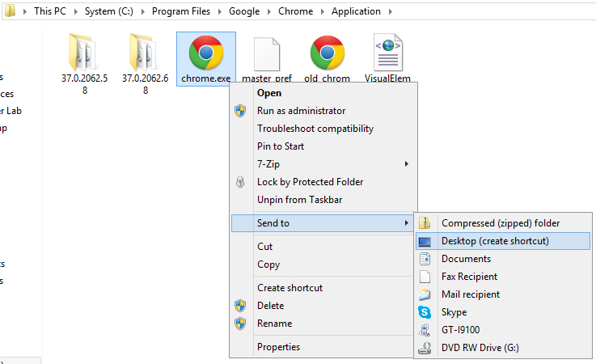Click the padlock icon beside Lock by Protected Folder
Image resolution: width=596 pixels, height=364 pixels.
click(x=240, y=182)
